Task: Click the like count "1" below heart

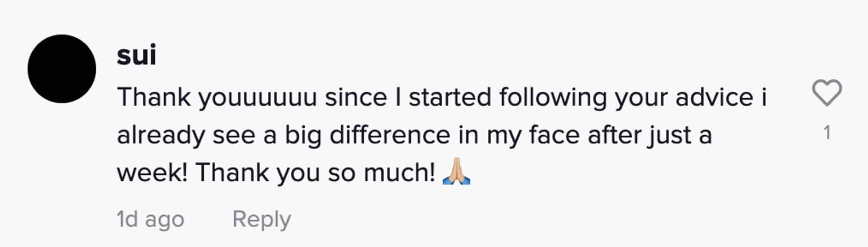Action: point(827,133)
